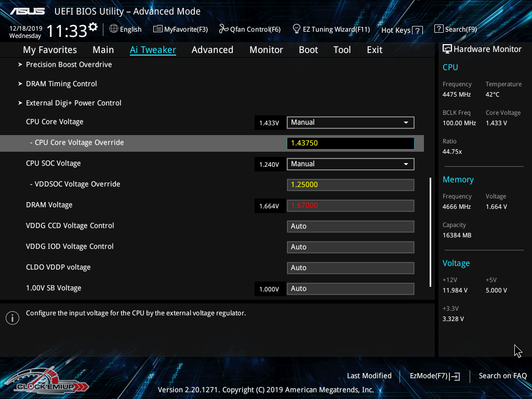Click the Hot Keys question mark icon
Screen dimensions: 532x399
click(x=418, y=31)
